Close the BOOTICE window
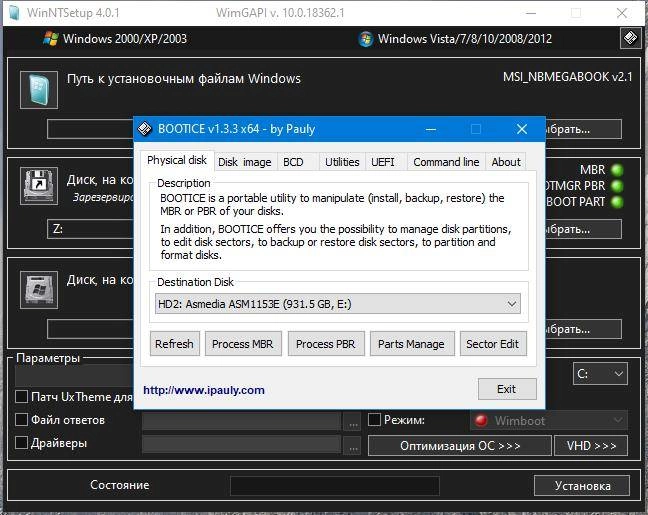The width and height of the screenshot is (648, 515). click(522, 129)
